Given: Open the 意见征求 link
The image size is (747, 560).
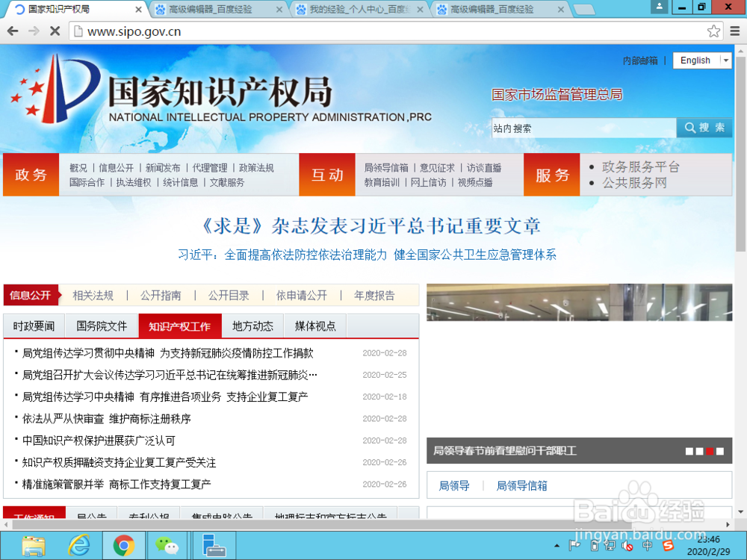Looking at the screenshot, I should coord(437,168).
